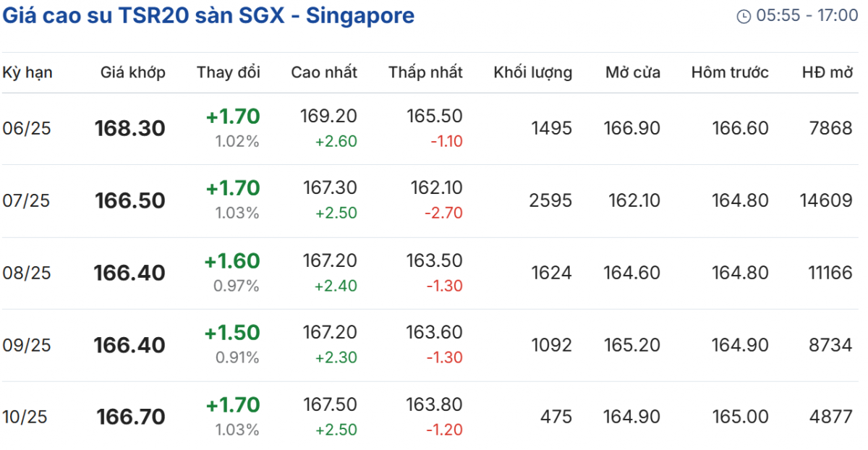This screenshot has height=450, width=868.
Task: Click the 05:55 - 17:00 trading hours text
Action: 807,16
